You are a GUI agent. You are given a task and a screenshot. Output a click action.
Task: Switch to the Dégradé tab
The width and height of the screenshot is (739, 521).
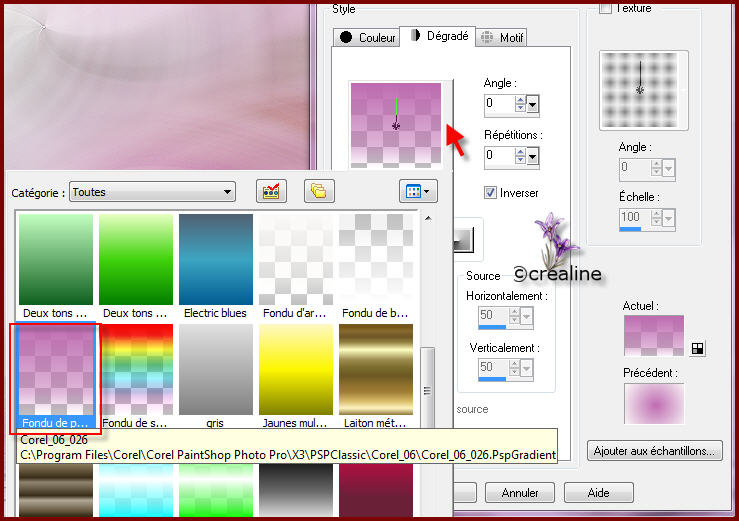pos(438,36)
